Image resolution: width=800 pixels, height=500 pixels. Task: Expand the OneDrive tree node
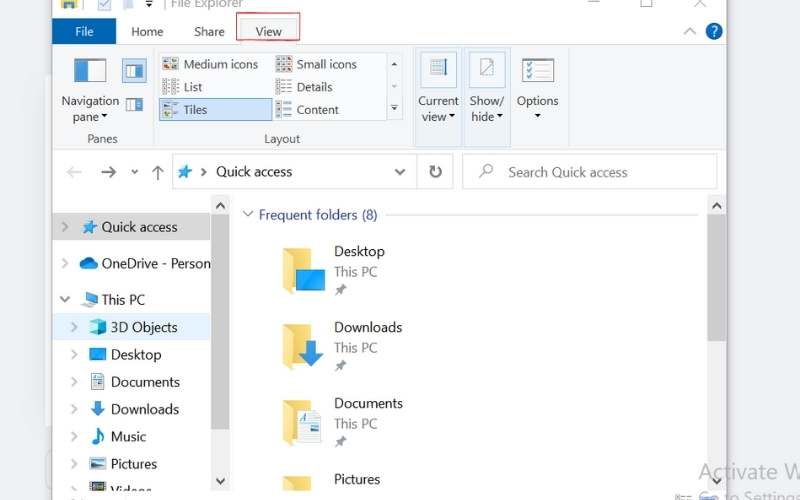65,264
